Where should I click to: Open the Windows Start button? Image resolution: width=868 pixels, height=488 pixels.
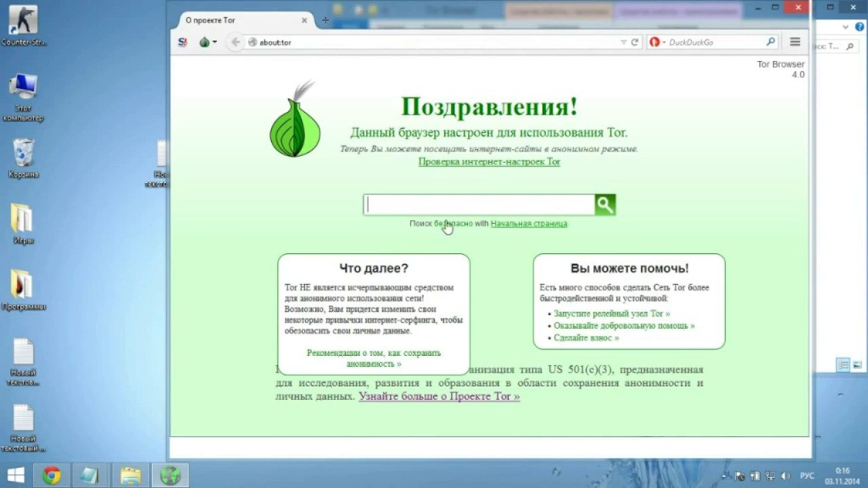pyautogui.click(x=16, y=475)
